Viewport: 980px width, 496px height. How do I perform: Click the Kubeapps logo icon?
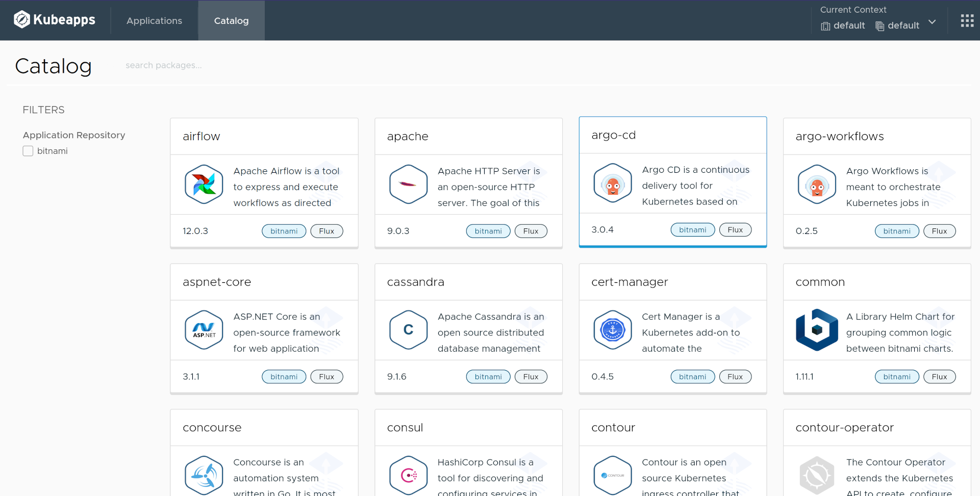click(x=21, y=19)
